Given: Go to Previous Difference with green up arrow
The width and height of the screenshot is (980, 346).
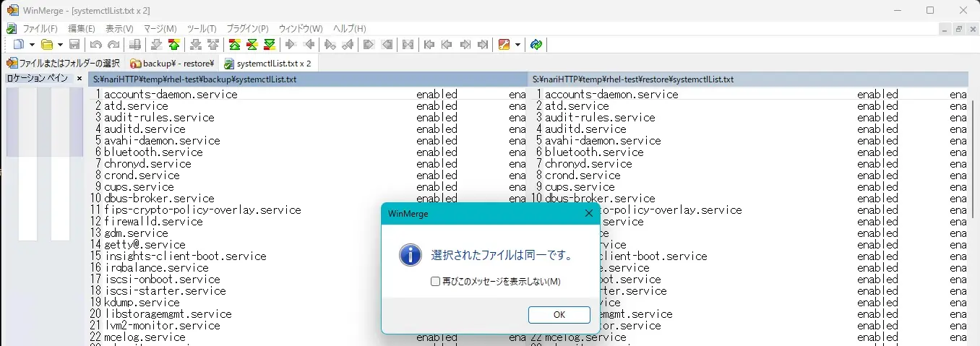Looking at the screenshot, I should pos(173,45).
